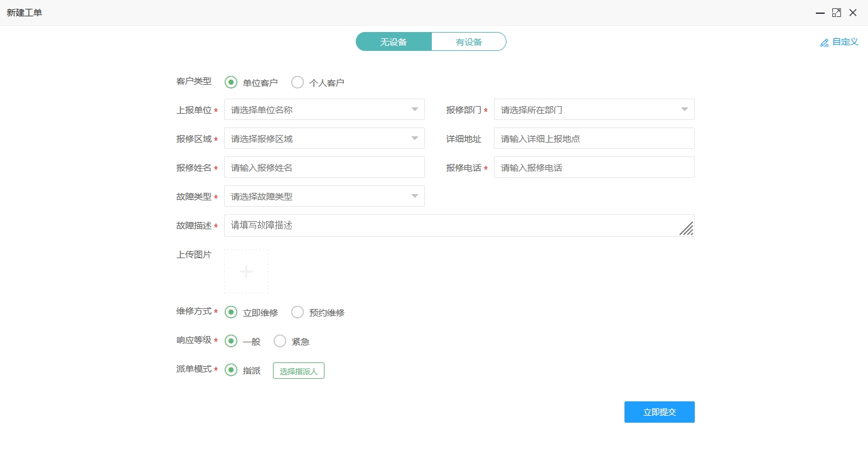Image resolution: width=868 pixels, height=456 pixels.
Task: Switch to the 有设备 tab
Action: (x=469, y=42)
